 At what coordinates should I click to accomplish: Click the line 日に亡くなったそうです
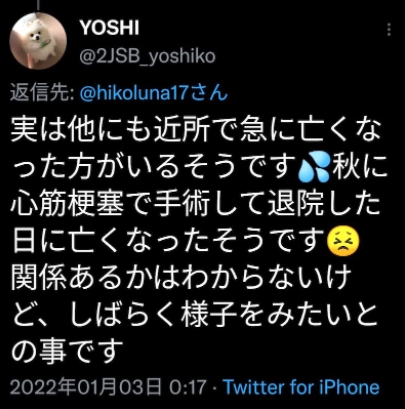(168, 241)
